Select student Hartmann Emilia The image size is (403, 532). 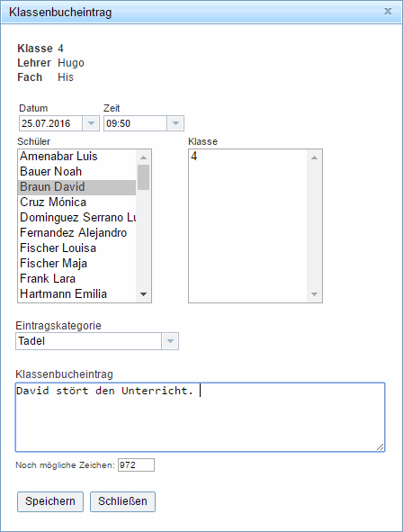(77, 293)
